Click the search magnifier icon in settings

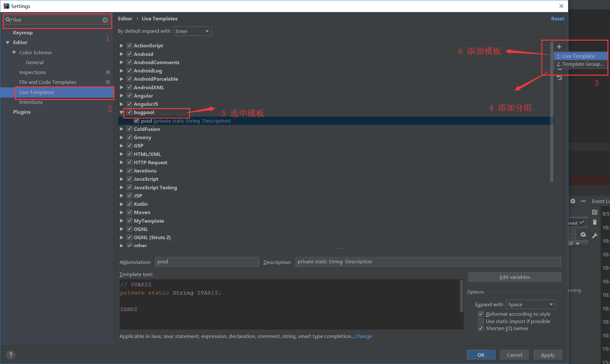point(8,20)
